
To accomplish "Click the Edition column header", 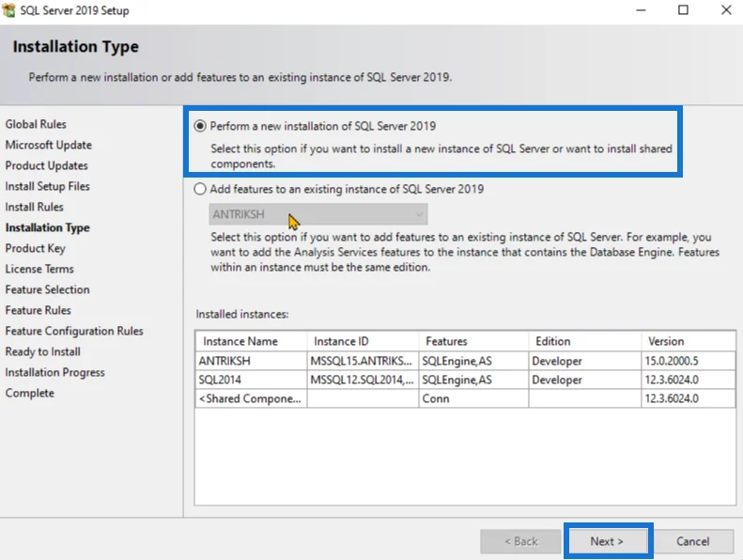I will (585, 341).
